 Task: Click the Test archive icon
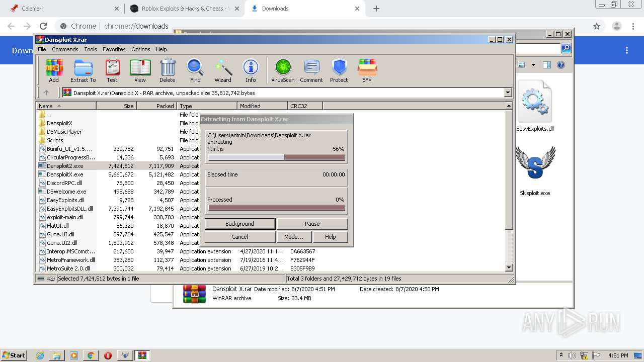[x=112, y=70]
